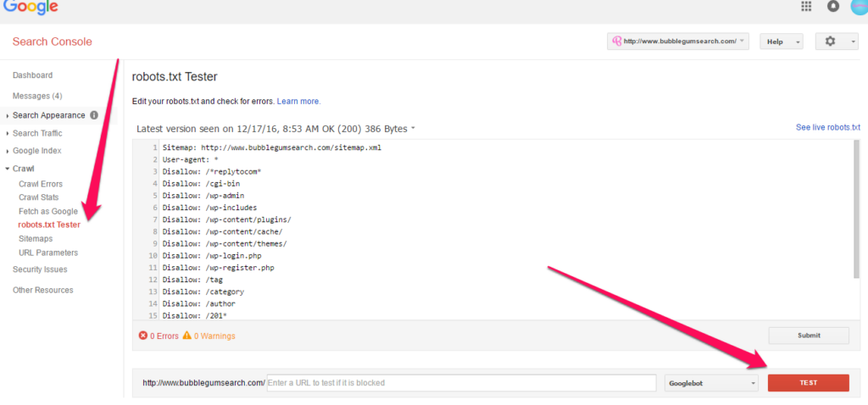Click the Disallow: /wp-login.php line
Viewport: 868px width, 405px height.
(x=212, y=256)
